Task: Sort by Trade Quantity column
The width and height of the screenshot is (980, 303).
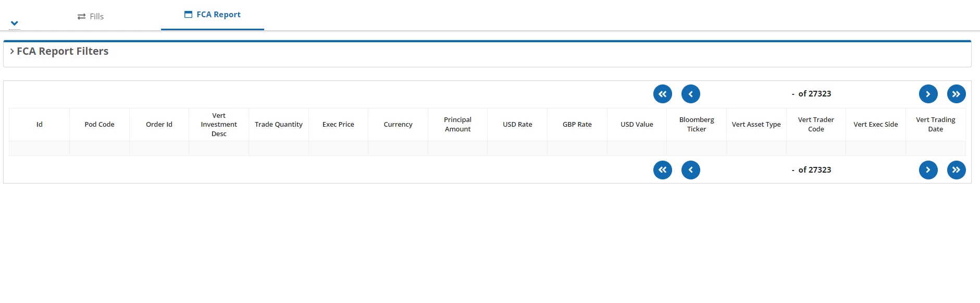Action: click(x=279, y=125)
